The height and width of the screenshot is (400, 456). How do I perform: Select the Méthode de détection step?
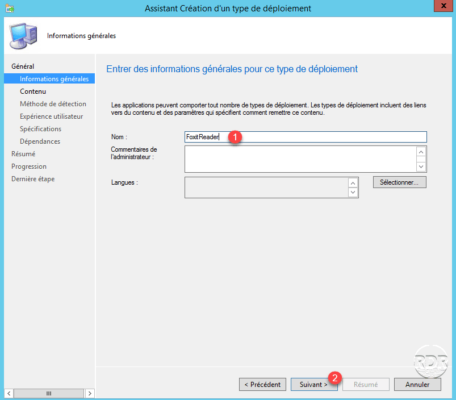(53, 104)
